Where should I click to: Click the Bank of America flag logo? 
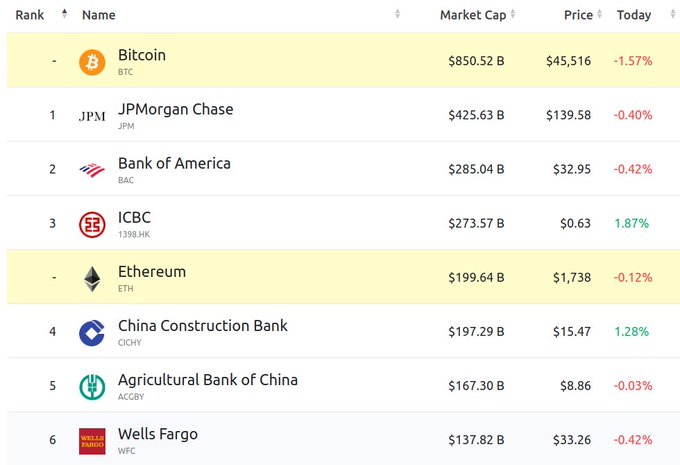tap(92, 170)
